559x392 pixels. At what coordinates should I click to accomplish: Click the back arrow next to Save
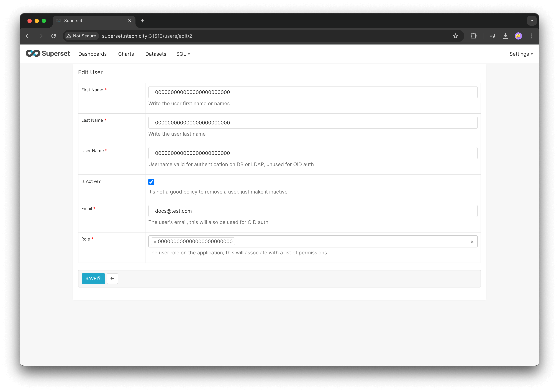pyautogui.click(x=112, y=278)
